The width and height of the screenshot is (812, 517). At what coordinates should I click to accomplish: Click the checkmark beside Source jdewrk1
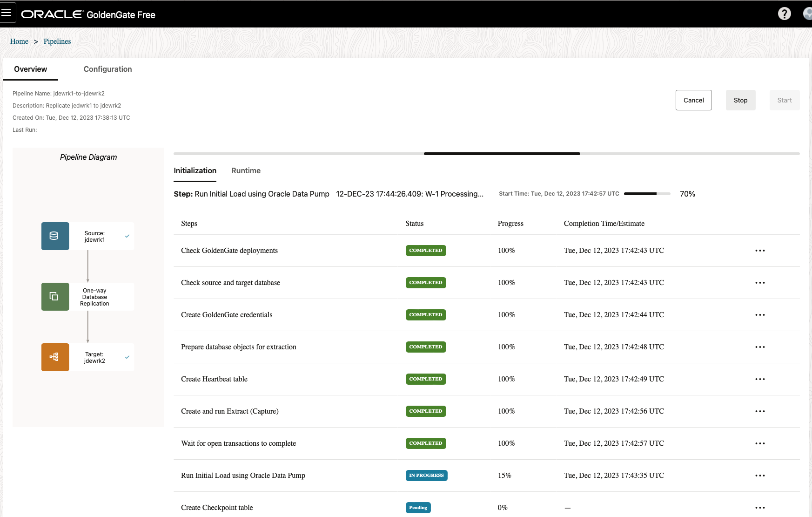[127, 236]
